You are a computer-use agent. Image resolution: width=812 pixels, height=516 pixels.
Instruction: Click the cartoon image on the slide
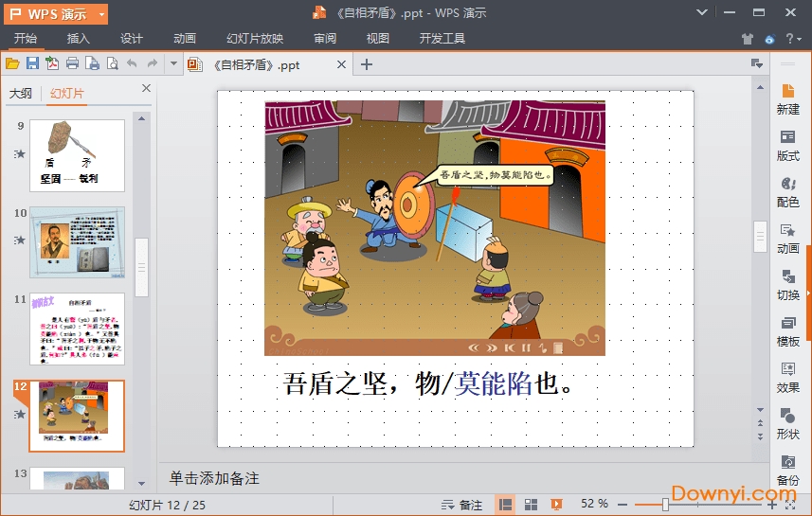pos(435,228)
